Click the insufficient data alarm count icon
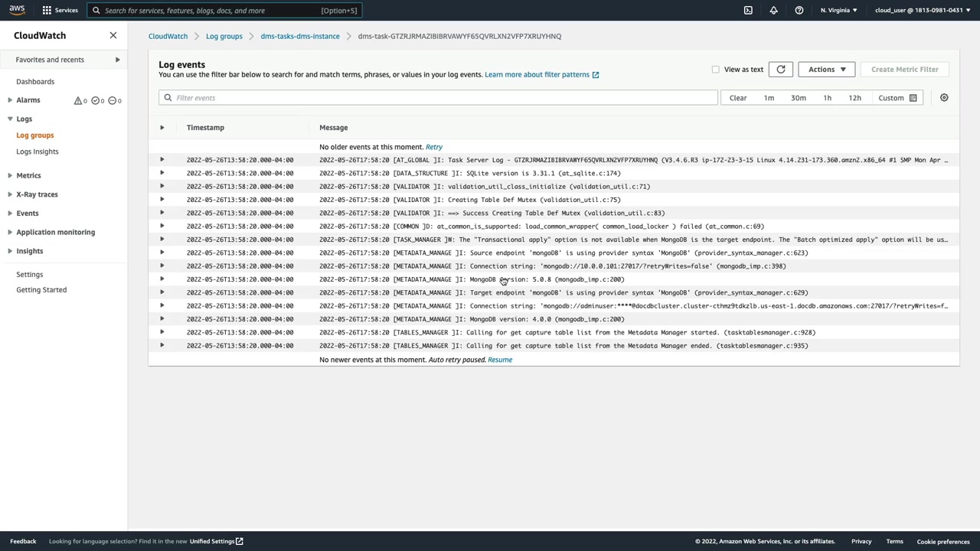Image resolution: width=980 pixels, height=551 pixels. pyautogui.click(x=112, y=100)
